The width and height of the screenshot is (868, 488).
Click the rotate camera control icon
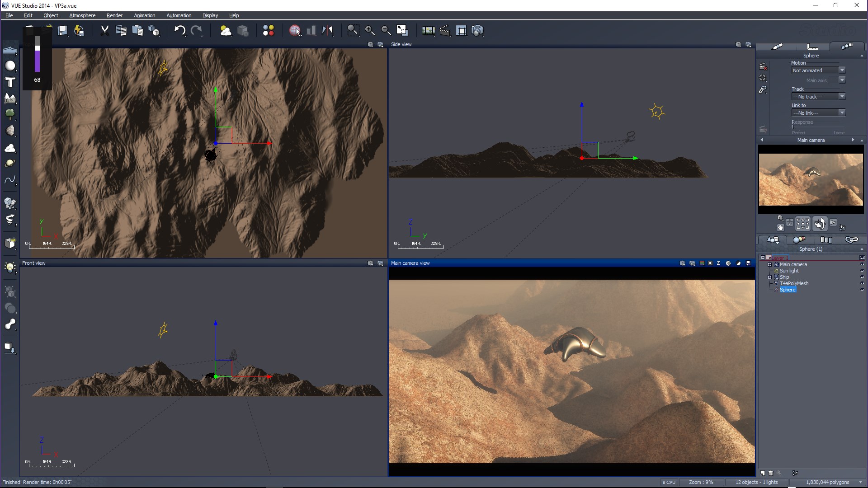click(x=819, y=224)
